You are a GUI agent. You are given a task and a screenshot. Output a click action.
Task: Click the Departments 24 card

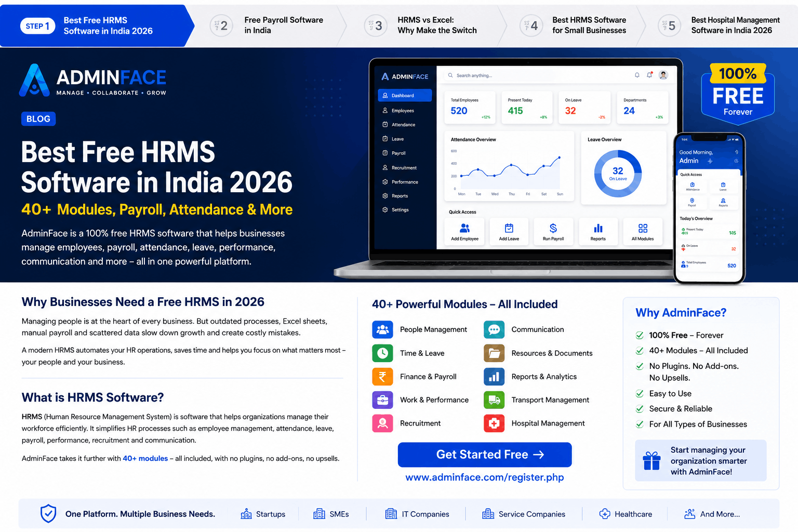643,108
